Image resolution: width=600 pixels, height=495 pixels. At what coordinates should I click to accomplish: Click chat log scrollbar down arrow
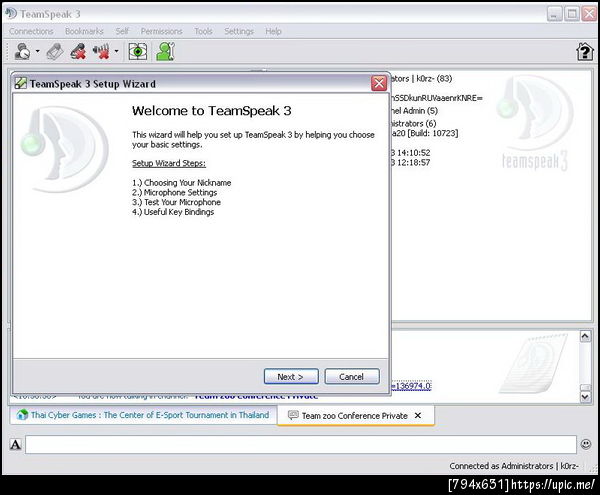585,397
